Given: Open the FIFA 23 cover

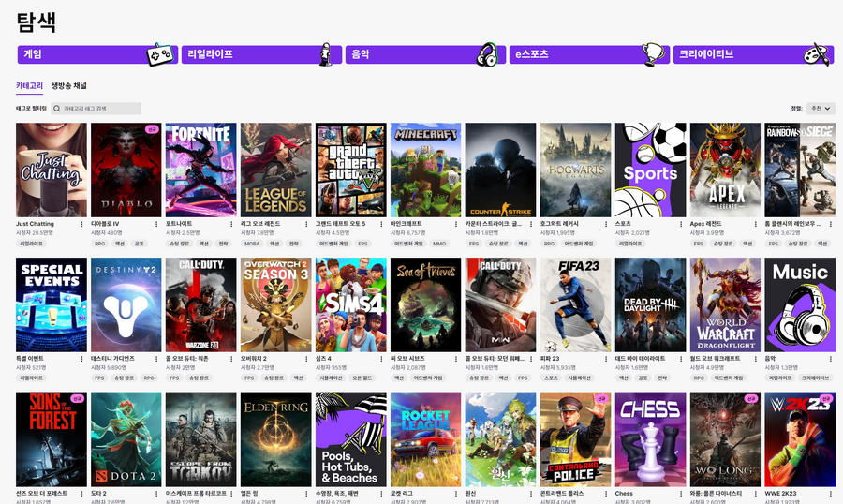Looking at the screenshot, I should click(576, 305).
